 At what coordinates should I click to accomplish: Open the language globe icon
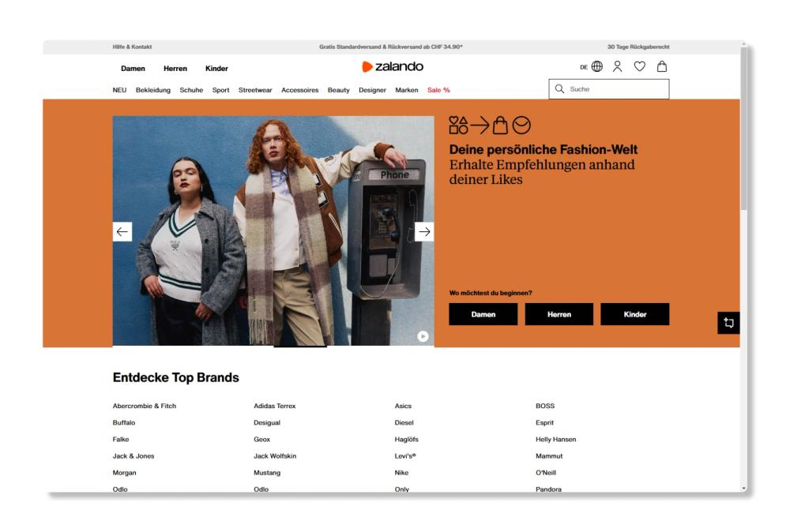(597, 66)
